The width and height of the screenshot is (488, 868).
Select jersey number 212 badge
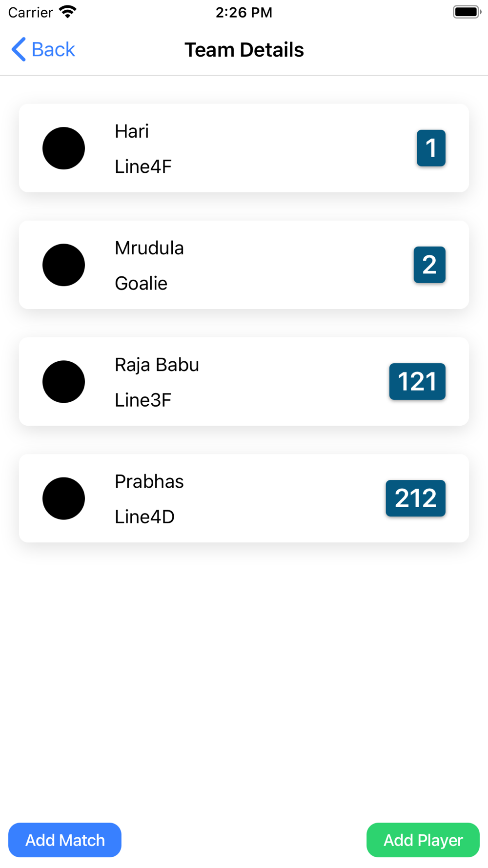tap(415, 498)
